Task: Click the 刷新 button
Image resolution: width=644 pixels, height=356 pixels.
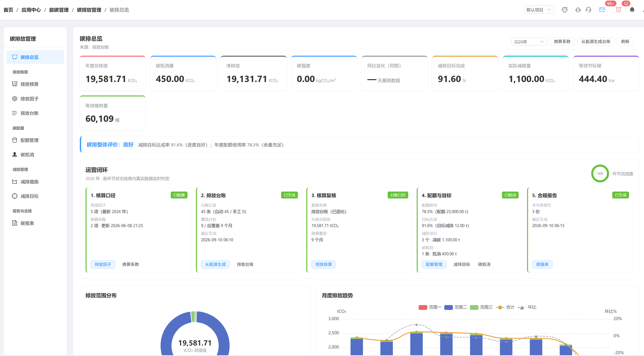Action: coord(625,41)
